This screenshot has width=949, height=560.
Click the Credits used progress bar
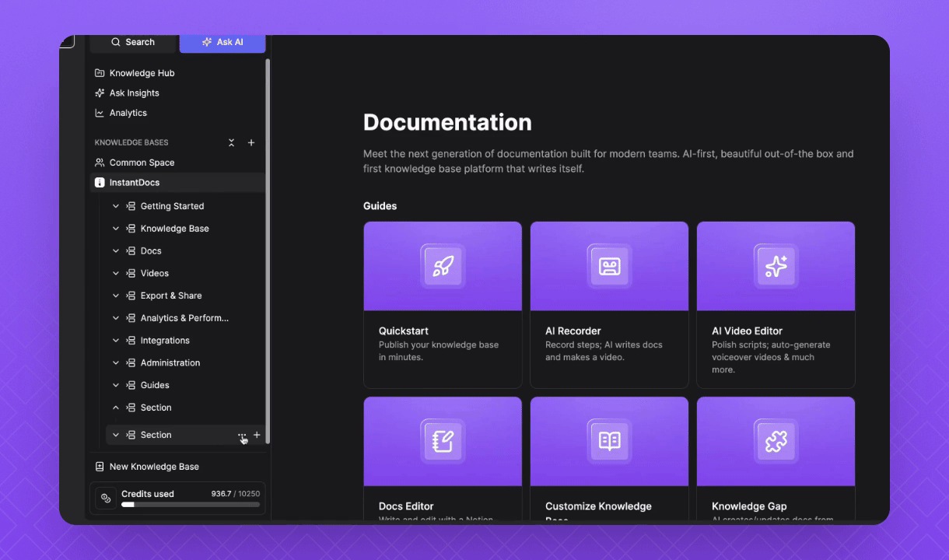coord(191,505)
